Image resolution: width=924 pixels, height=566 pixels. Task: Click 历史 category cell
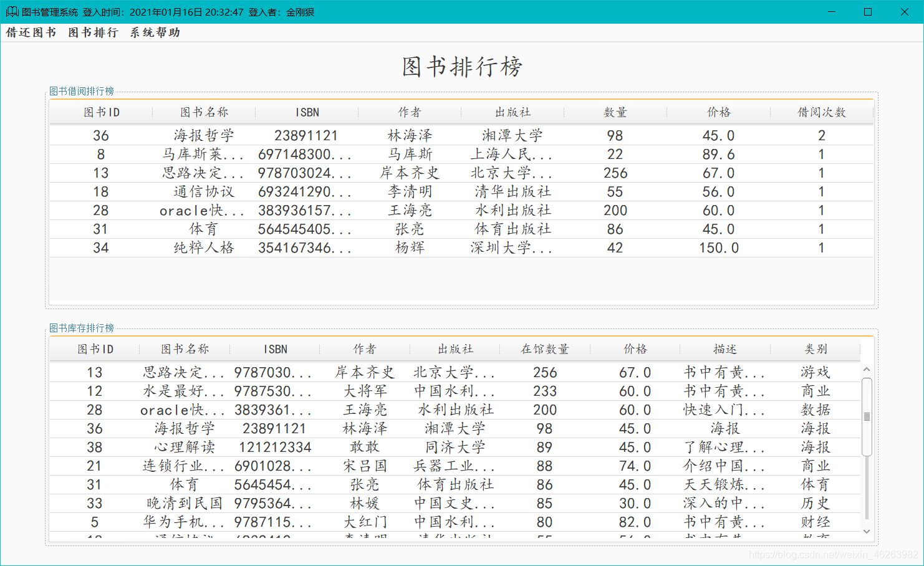pyautogui.click(x=816, y=503)
